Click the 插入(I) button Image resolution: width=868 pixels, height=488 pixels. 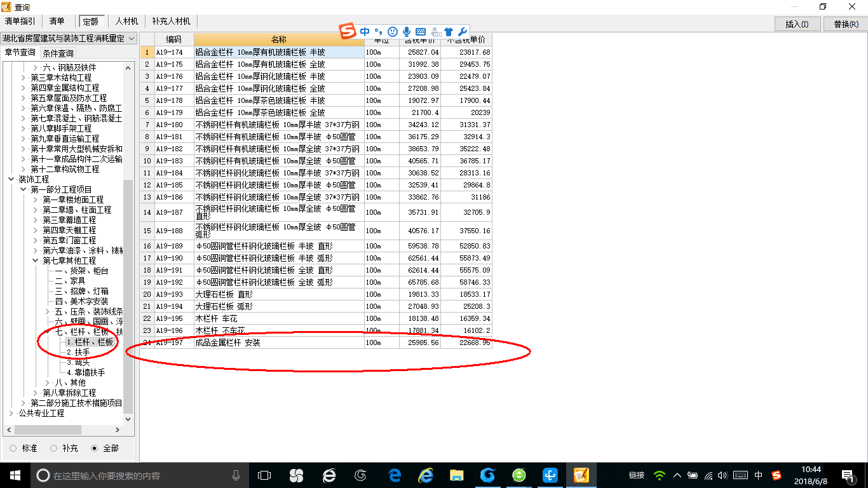[797, 24]
